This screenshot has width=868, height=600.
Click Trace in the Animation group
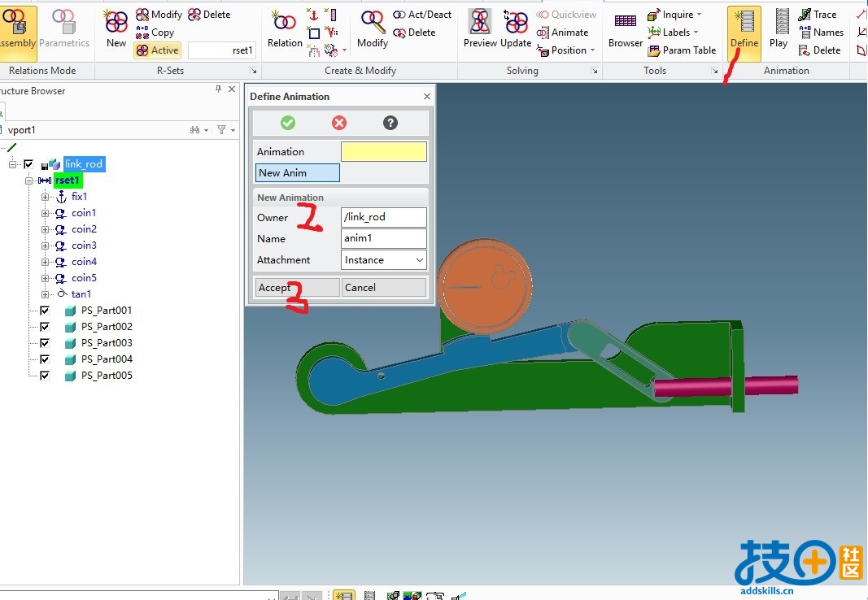[817, 15]
